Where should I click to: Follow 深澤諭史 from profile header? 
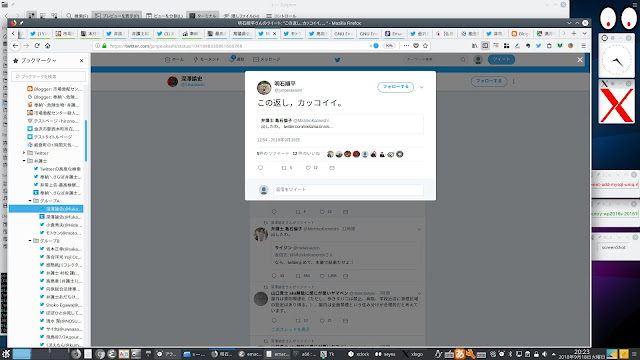489,81
